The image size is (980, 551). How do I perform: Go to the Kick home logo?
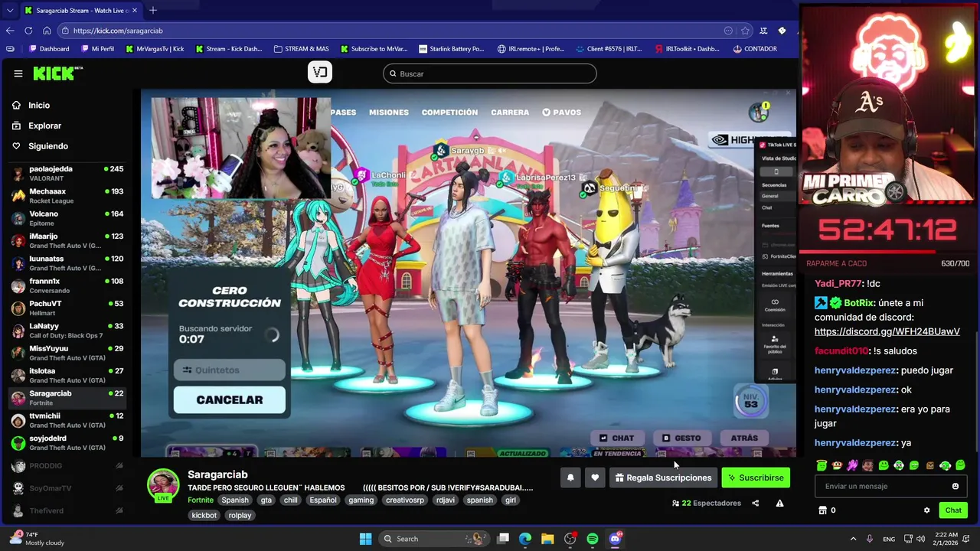click(x=57, y=73)
